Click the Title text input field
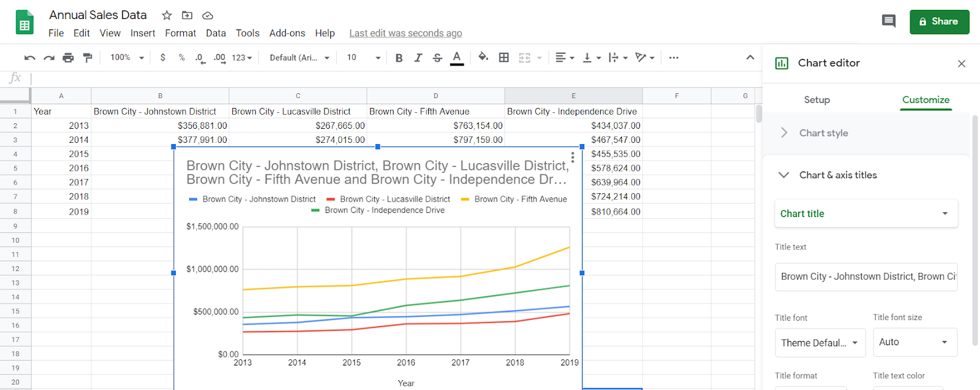The height and width of the screenshot is (390, 980). pos(866,277)
